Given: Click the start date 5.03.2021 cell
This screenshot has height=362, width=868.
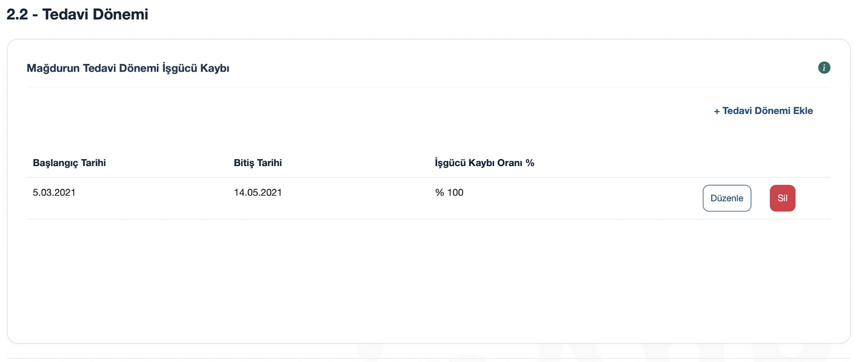Looking at the screenshot, I should click(x=54, y=193).
